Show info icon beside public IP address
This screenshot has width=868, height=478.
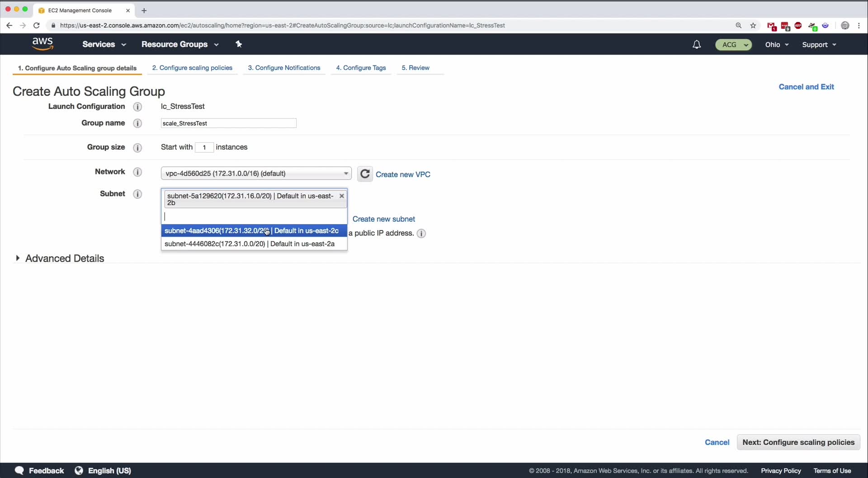(x=421, y=234)
